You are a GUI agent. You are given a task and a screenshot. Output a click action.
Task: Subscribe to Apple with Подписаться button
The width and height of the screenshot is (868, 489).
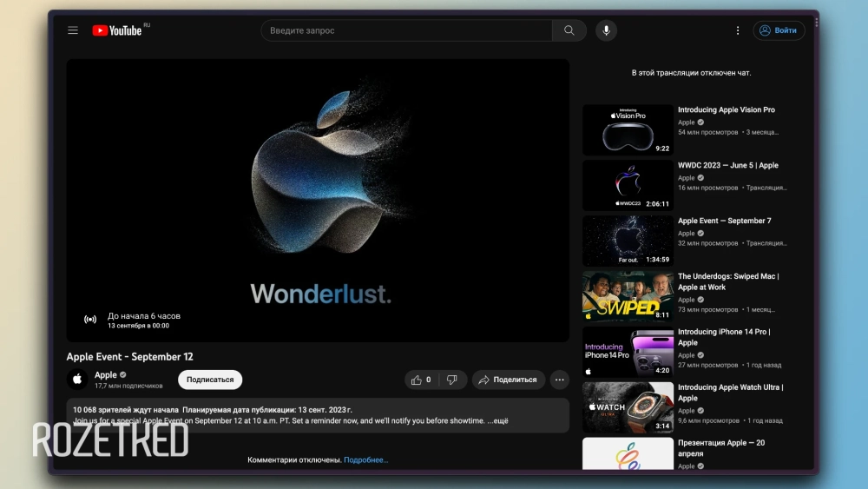tap(210, 380)
